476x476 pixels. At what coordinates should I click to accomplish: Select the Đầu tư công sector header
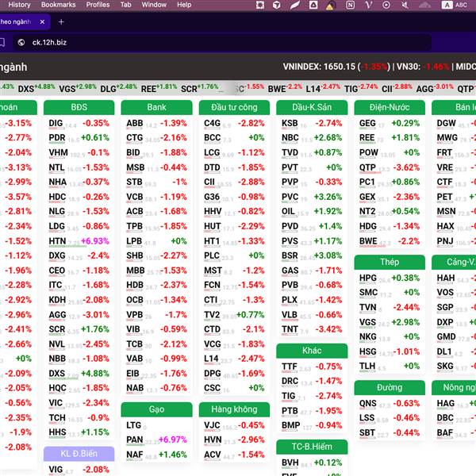[234, 107]
